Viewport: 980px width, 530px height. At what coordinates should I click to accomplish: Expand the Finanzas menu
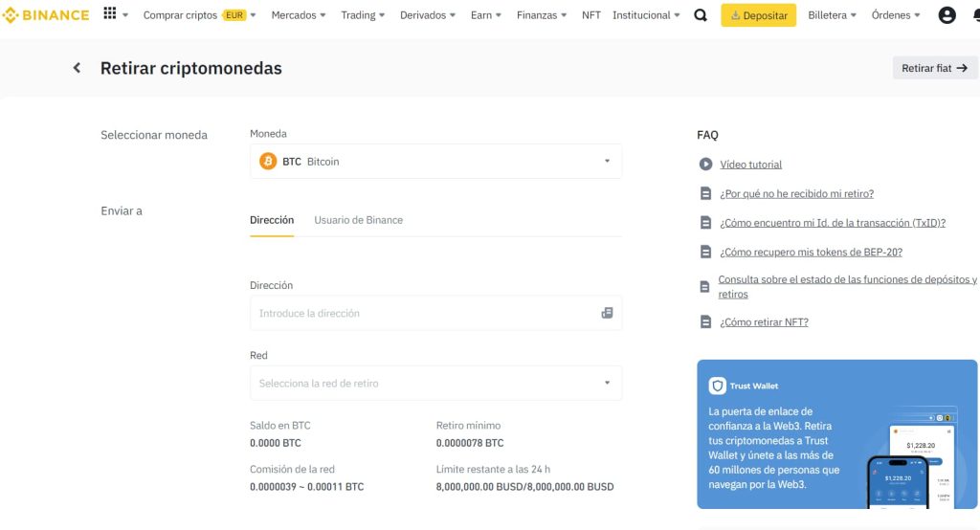pyautogui.click(x=542, y=15)
